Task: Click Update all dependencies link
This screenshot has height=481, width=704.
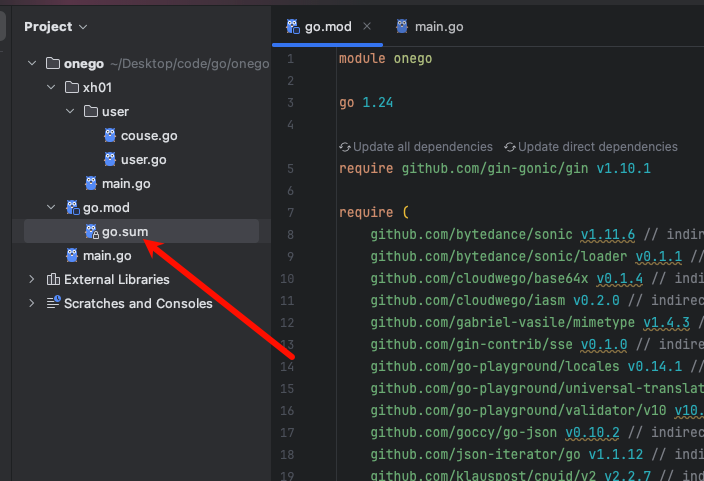Action: click(422, 147)
